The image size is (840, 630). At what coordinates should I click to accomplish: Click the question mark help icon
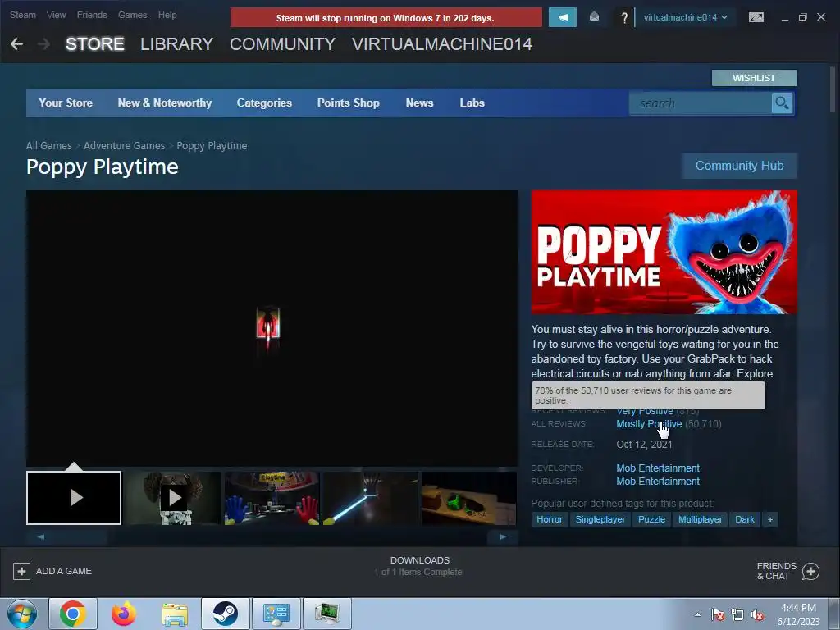tap(624, 18)
